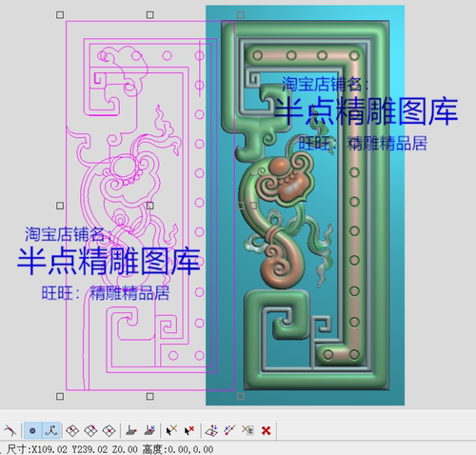Click the grid diamond icon with left-side pink dot
The image size is (476, 455).
tap(72, 430)
